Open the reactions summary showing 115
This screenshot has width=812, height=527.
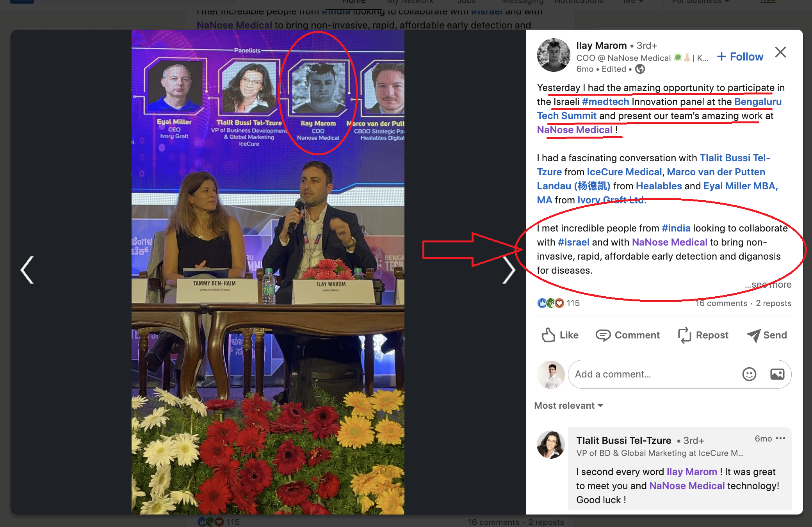559,303
